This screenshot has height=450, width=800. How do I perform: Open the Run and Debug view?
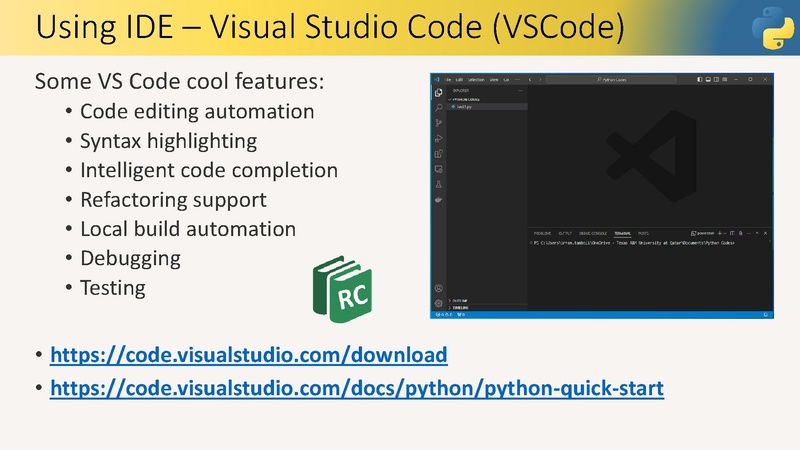[439, 138]
